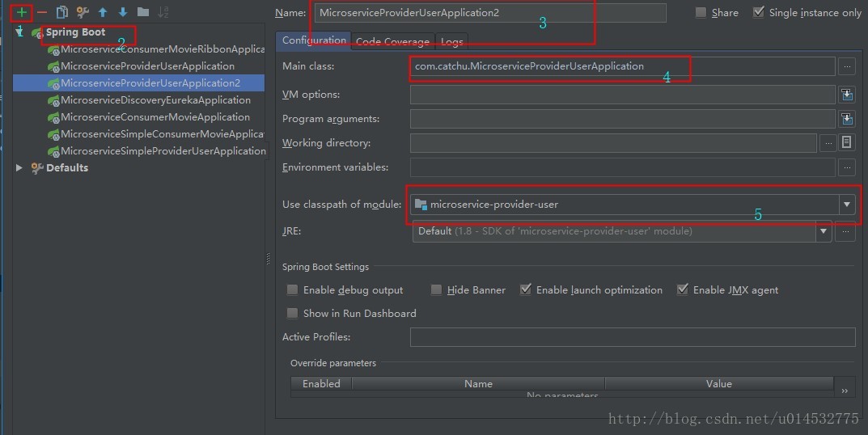Click Name column header in parameters table
The height and width of the screenshot is (435, 868).
click(478, 383)
